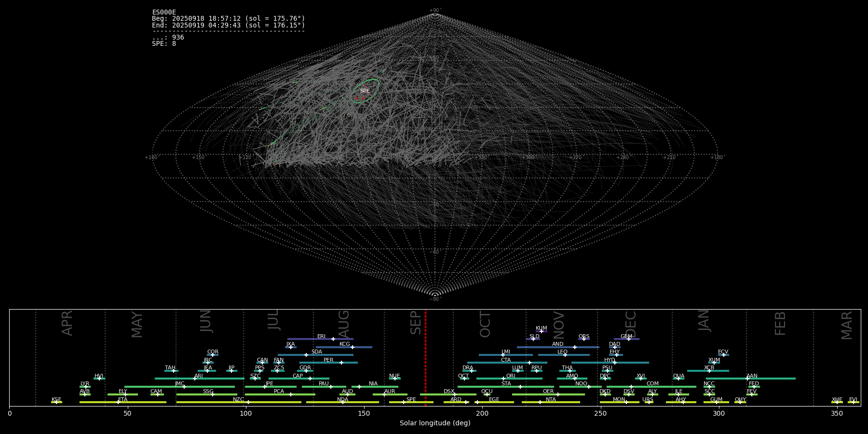Select the DRA shower label in timeline

(x=468, y=368)
